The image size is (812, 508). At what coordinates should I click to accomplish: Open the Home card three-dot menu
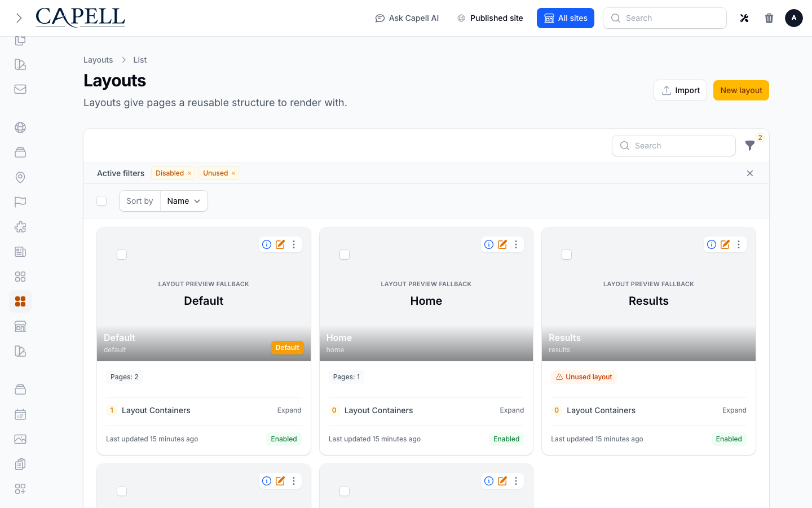click(x=516, y=244)
